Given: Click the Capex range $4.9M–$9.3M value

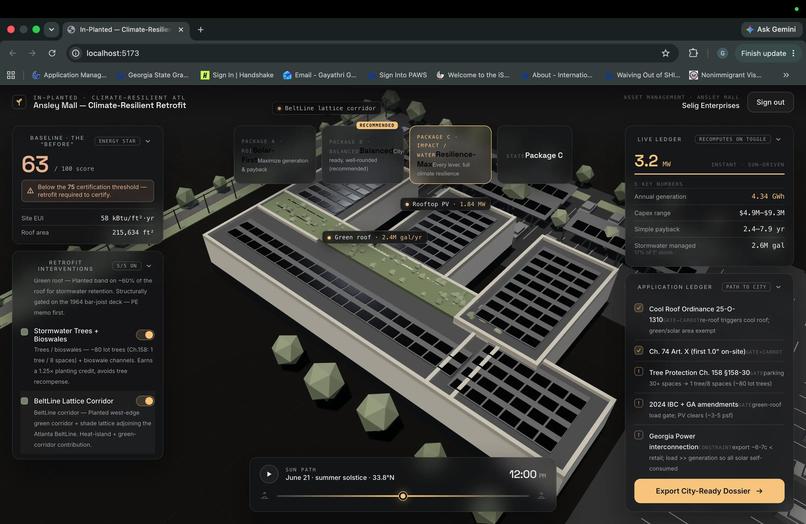Looking at the screenshot, I should [x=762, y=213].
